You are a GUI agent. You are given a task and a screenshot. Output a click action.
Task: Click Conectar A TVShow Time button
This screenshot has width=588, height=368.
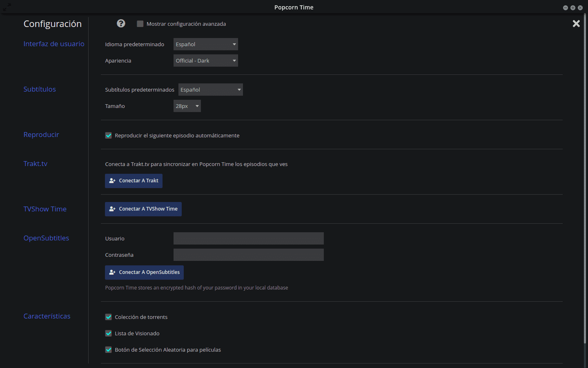click(x=143, y=209)
